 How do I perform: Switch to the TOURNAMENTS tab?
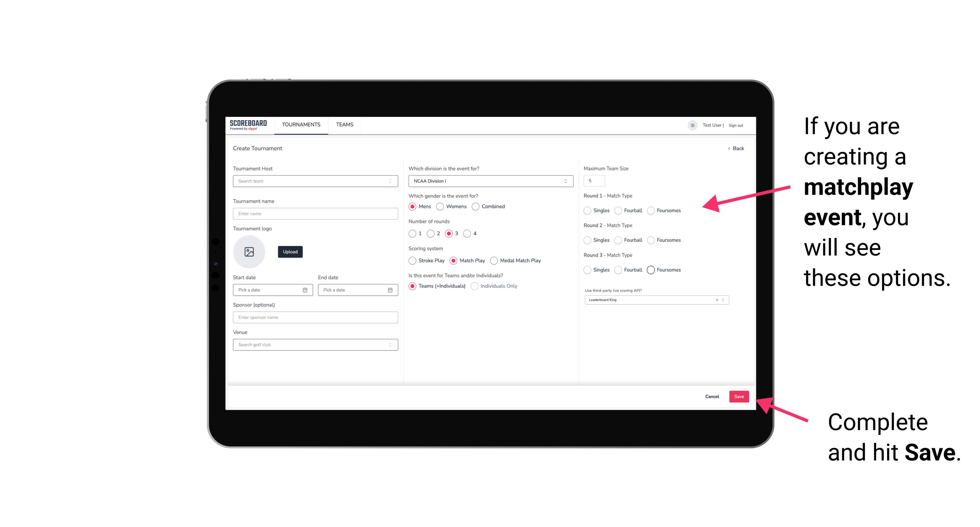[301, 125]
